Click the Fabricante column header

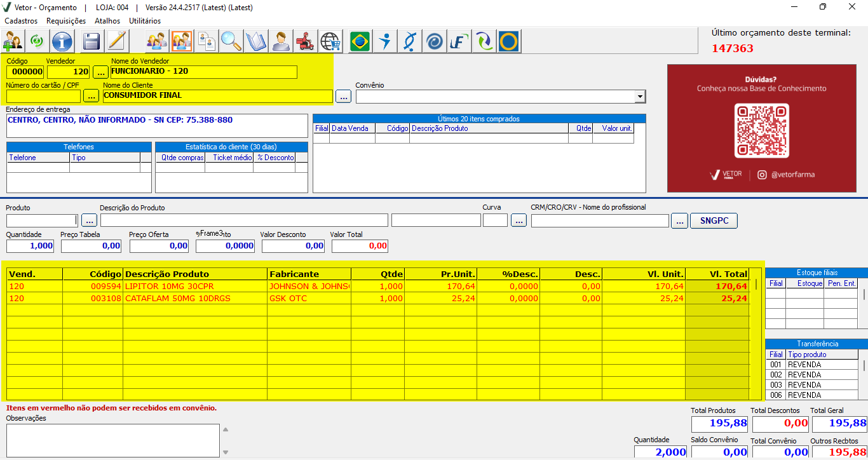(x=309, y=274)
